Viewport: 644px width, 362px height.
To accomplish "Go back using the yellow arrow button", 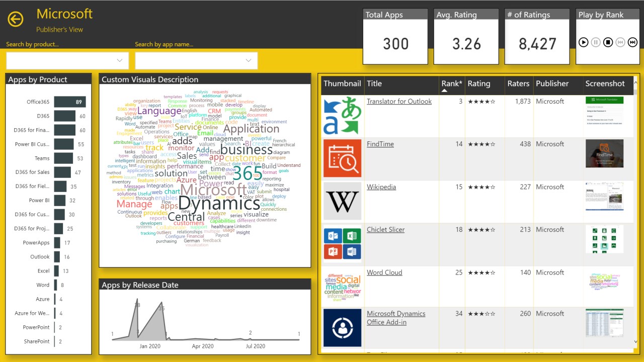I will coord(16,19).
